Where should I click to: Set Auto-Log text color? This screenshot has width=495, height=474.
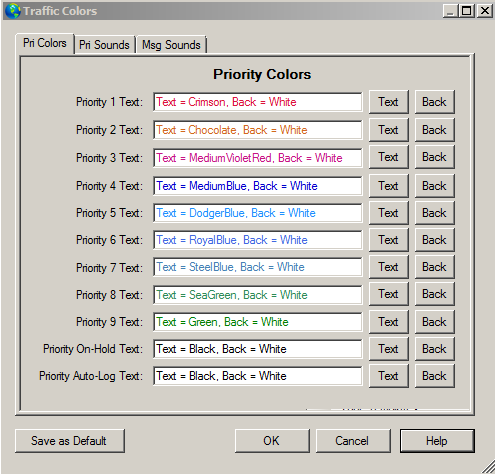[389, 376]
